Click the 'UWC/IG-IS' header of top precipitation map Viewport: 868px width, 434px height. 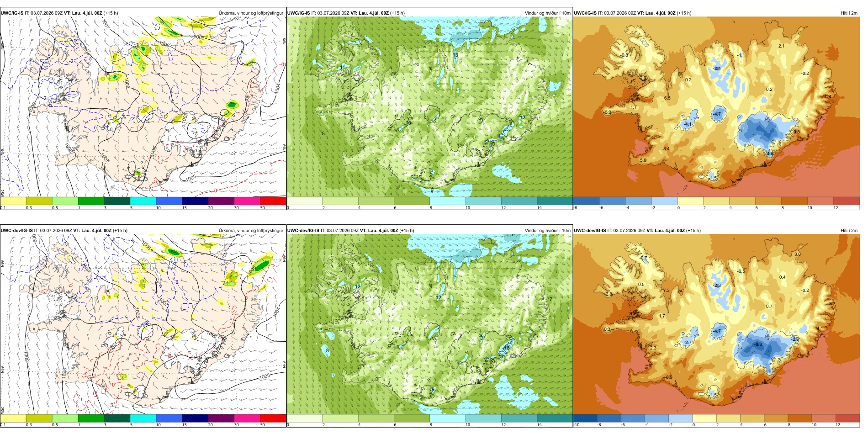pos(12,13)
